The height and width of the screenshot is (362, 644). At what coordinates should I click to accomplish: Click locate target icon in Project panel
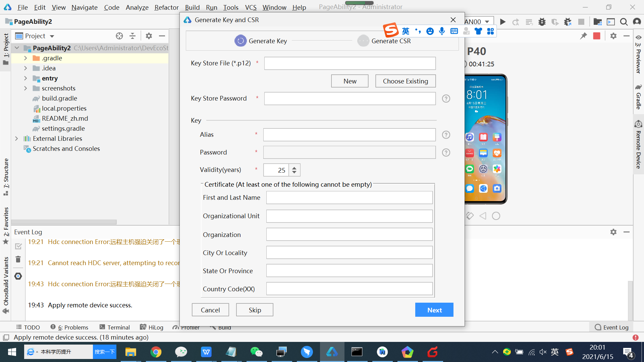tap(119, 36)
